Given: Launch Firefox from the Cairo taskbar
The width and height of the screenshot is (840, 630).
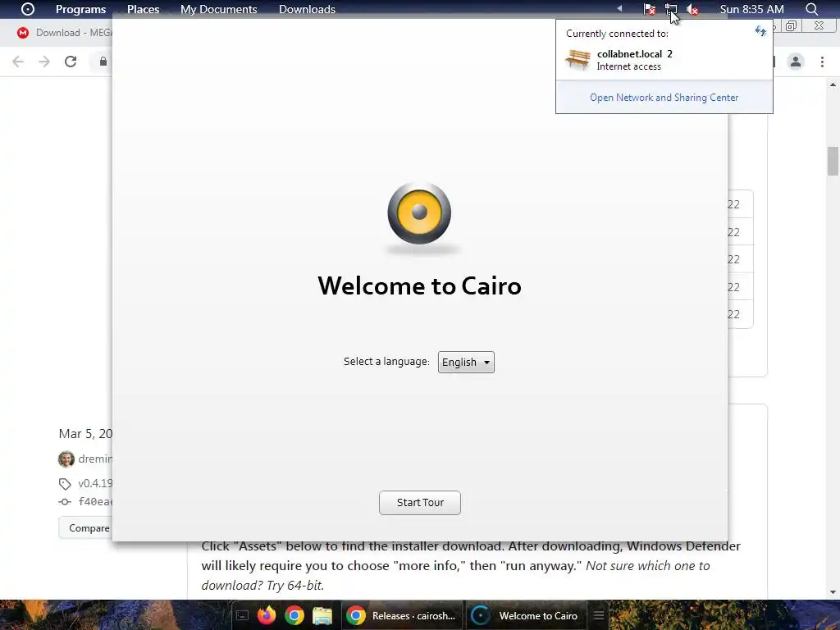Looking at the screenshot, I should [267, 615].
